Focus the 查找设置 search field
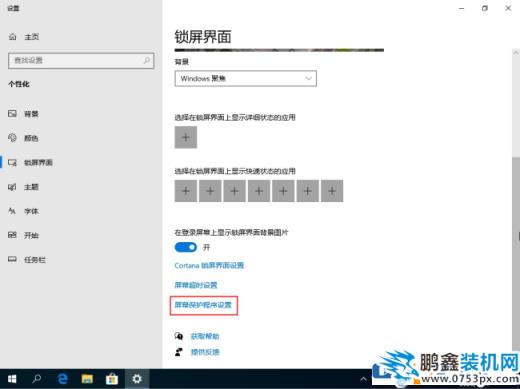 point(81,61)
